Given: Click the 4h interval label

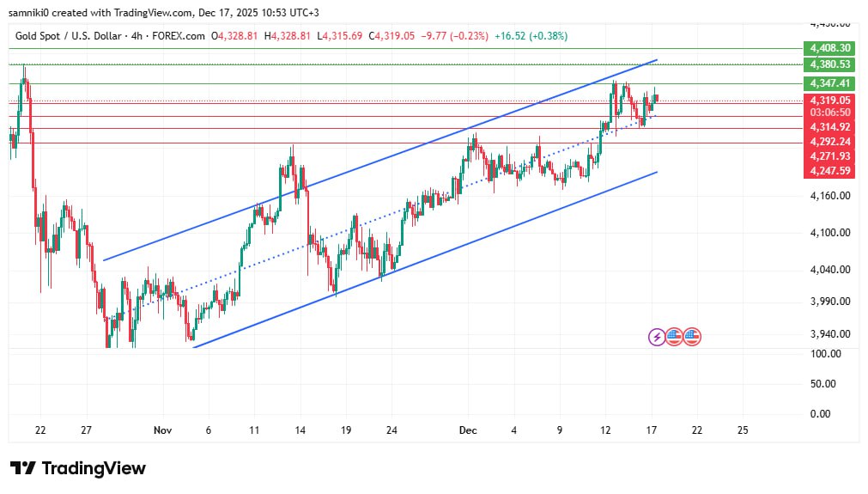Looking at the screenshot, I should click(137, 36).
